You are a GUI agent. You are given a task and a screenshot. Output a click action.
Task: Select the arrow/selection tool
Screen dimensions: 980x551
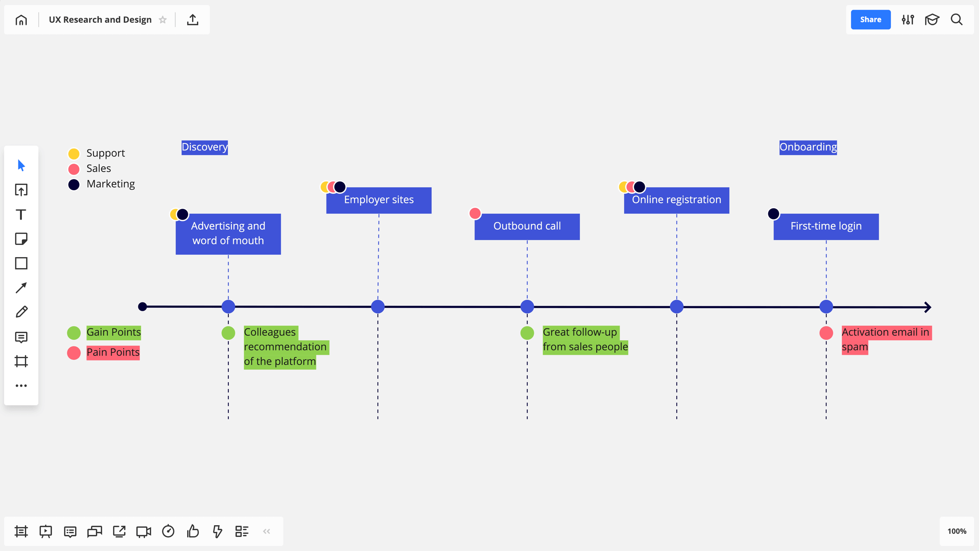21,165
